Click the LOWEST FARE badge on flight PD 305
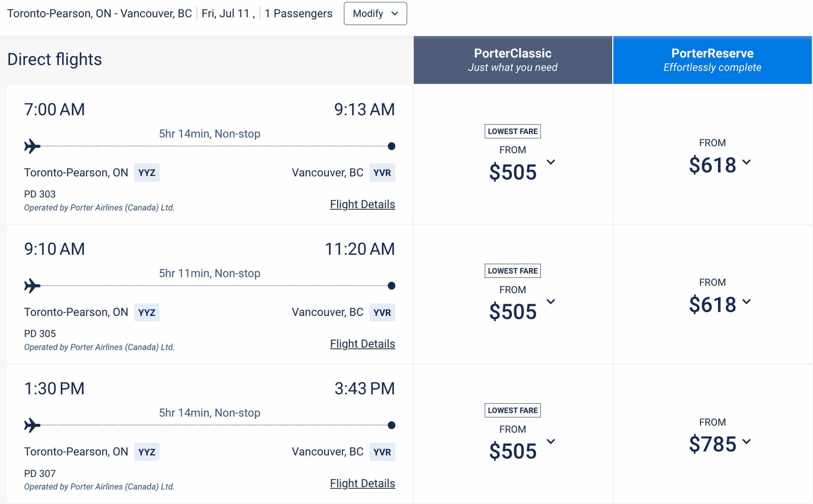 [512, 270]
